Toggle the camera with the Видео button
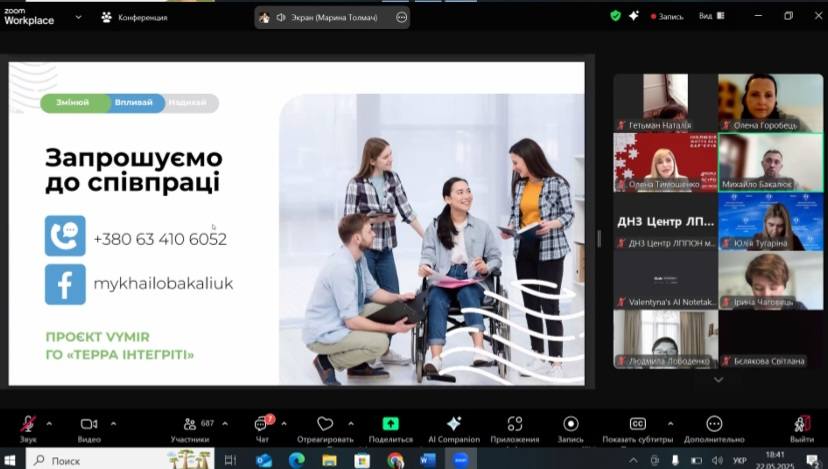This screenshot has height=469, width=828. tap(89, 424)
